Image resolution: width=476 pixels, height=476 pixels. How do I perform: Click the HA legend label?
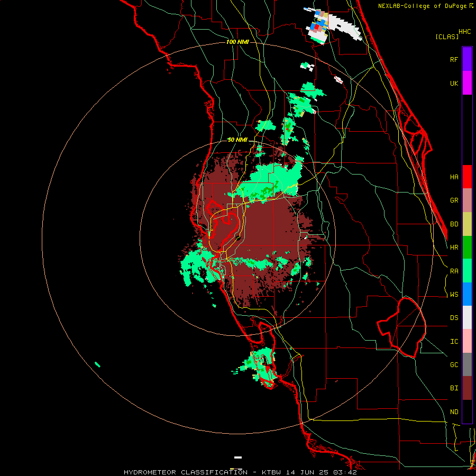(x=454, y=177)
